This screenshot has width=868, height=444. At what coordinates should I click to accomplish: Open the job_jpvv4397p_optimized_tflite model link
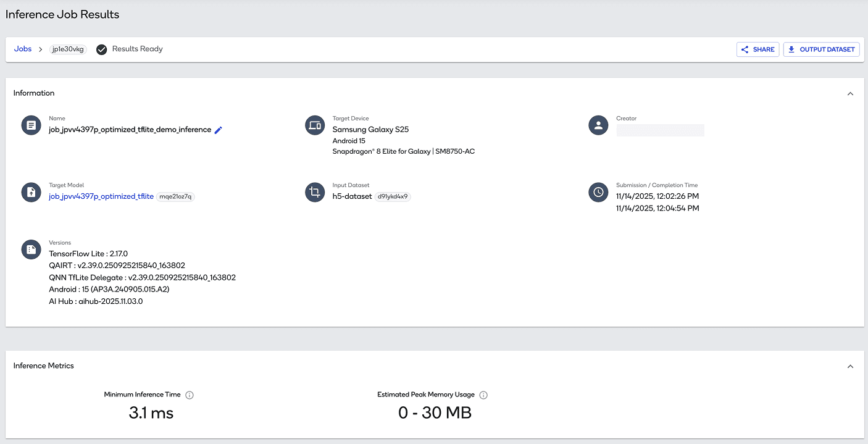coord(101,196)
